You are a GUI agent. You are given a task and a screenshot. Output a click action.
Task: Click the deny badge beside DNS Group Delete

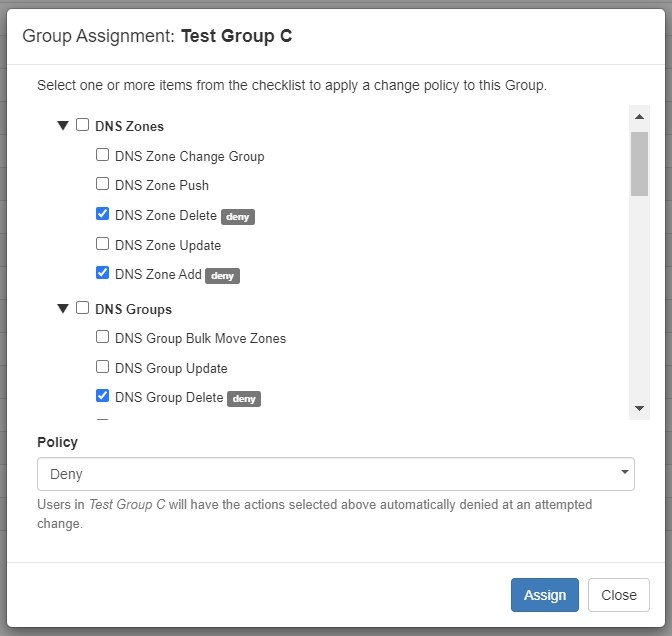244,398
